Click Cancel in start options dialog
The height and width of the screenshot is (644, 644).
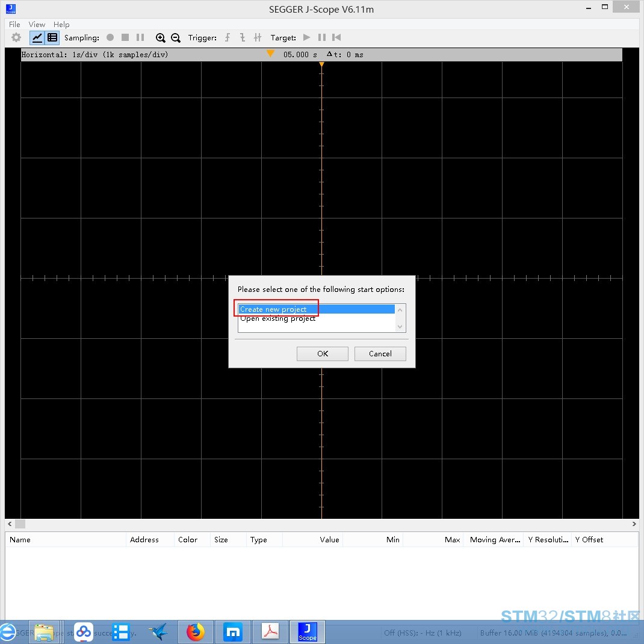coord(380,354)
